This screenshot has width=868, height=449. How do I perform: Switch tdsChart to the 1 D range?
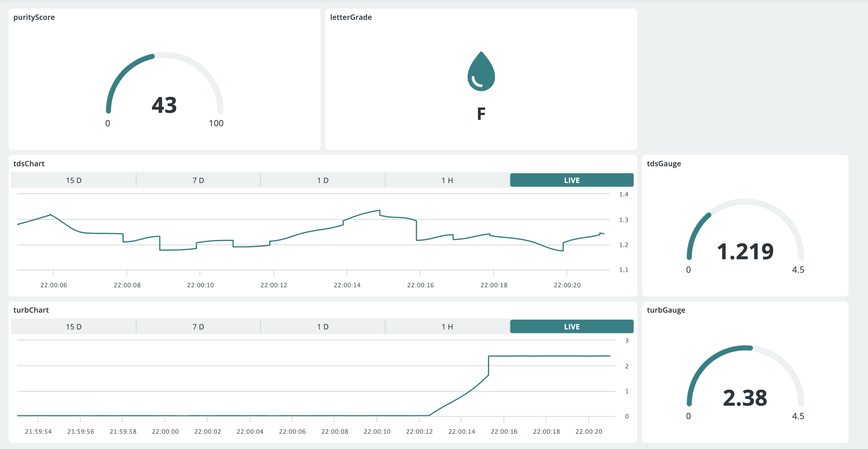coord(323,180)
